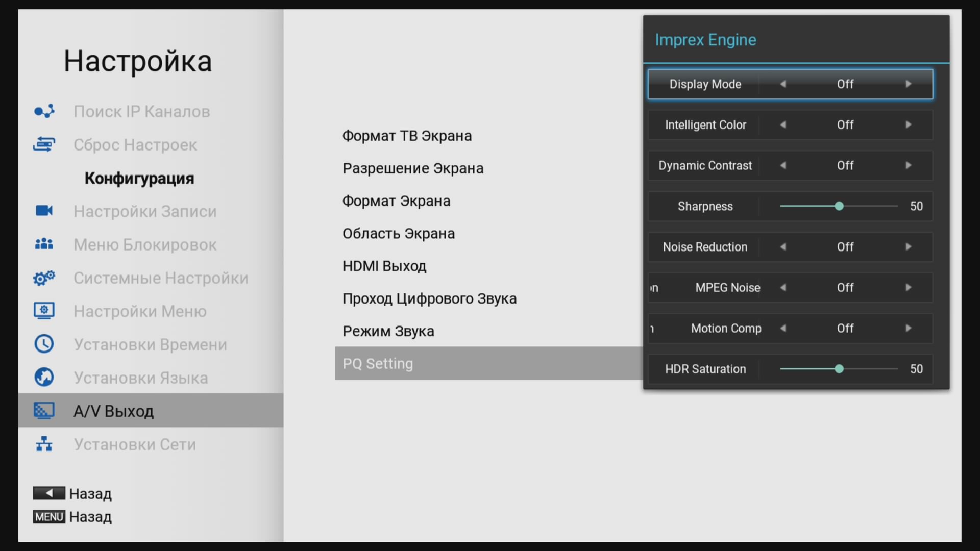Select the clock icon for time settings
This screenshot has height=551, width=980.
pos(44,344)
